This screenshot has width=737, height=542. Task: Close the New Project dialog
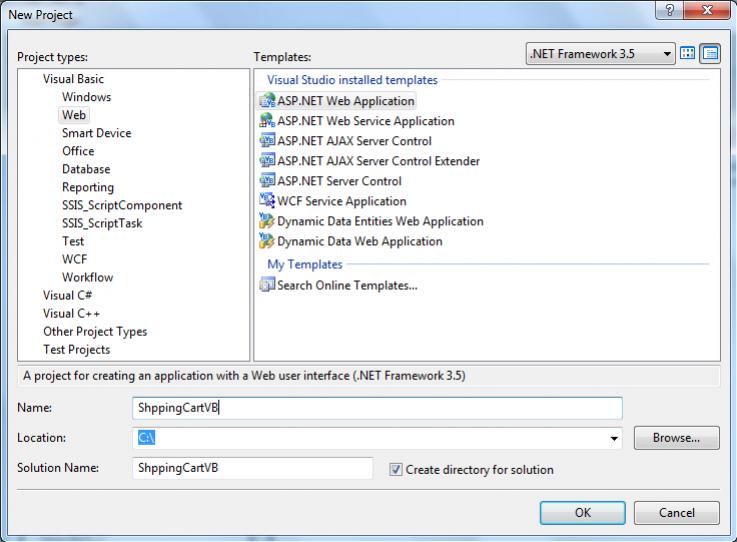click(x=707, y=9)
